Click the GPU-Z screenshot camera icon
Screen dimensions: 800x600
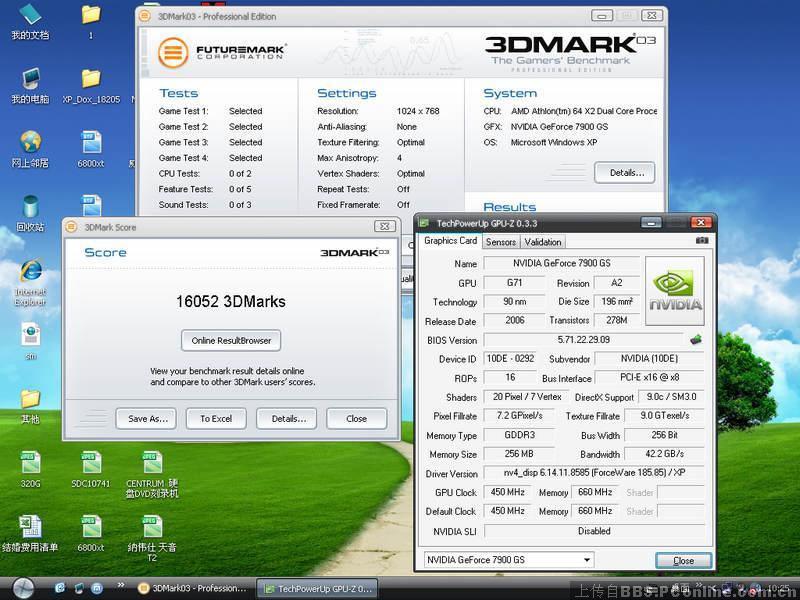coord(702,240)
